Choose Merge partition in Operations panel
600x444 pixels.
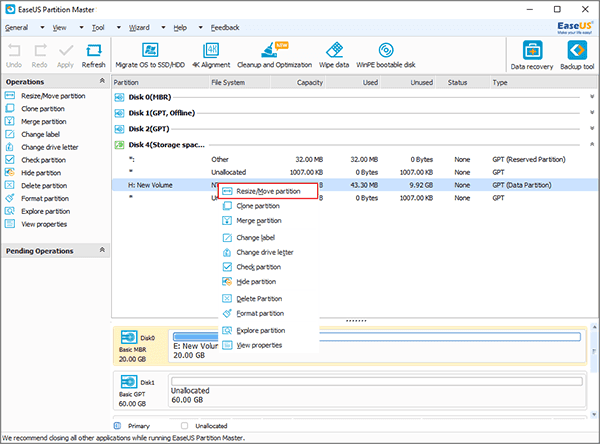pos(36,121)
